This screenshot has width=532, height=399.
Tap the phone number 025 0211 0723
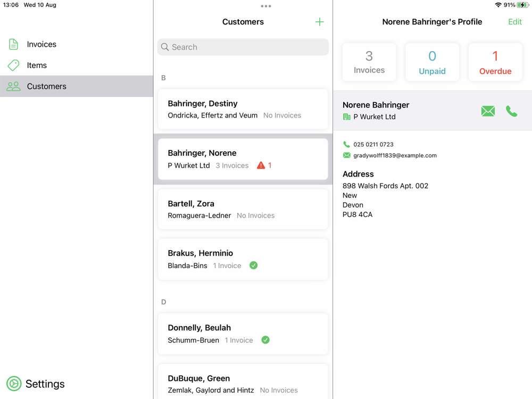point(373,144)
